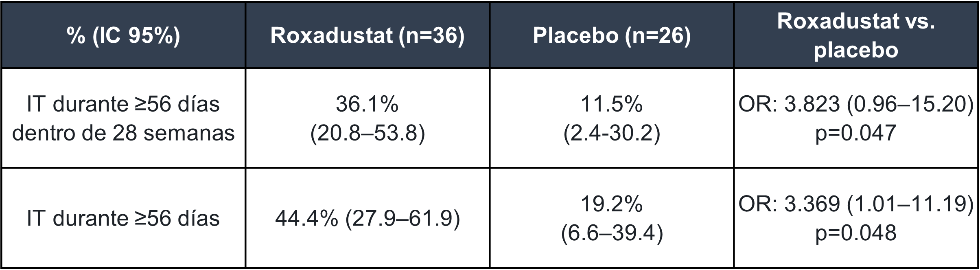Click the 19.2% Placebo value
This screenshot has width=980, height=270.
pos(612,204)
